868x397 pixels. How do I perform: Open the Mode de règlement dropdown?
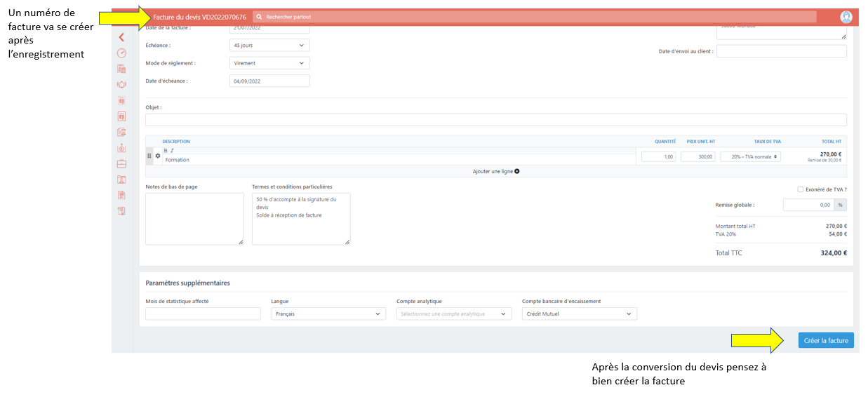pyautogui.click(x=269, y=63)
